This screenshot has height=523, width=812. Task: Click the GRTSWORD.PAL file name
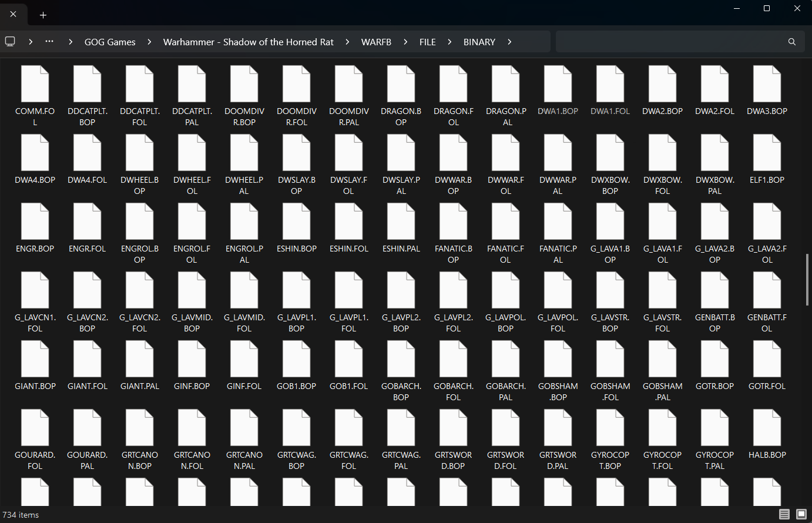(558, 460)
